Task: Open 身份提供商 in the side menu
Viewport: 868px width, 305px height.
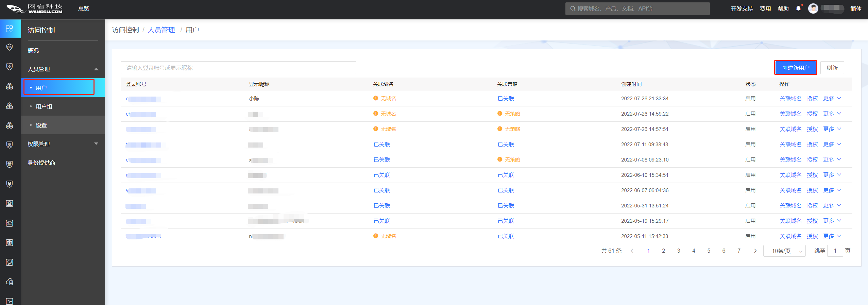Action: [41, 163]
